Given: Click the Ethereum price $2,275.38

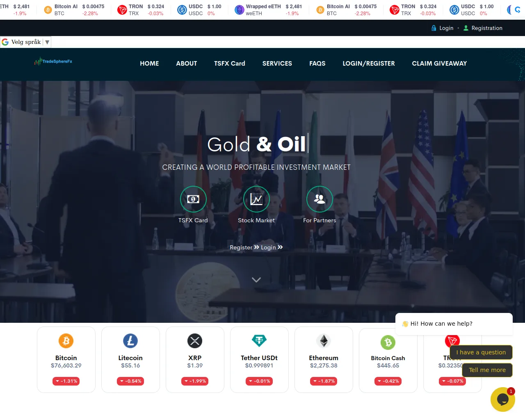Looking at the screenshot, I should pos(324,365).
